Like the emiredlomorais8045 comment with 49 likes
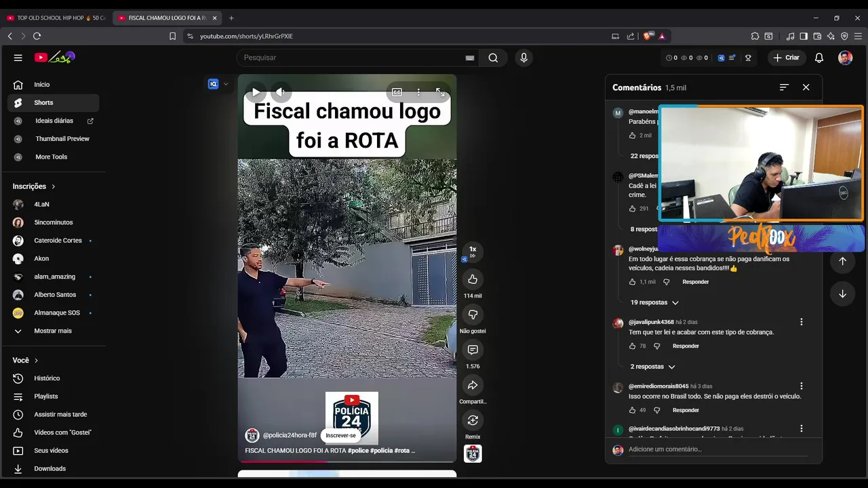Image resolution: width=868 pixels, height=488 pixels. pos(632,410)
